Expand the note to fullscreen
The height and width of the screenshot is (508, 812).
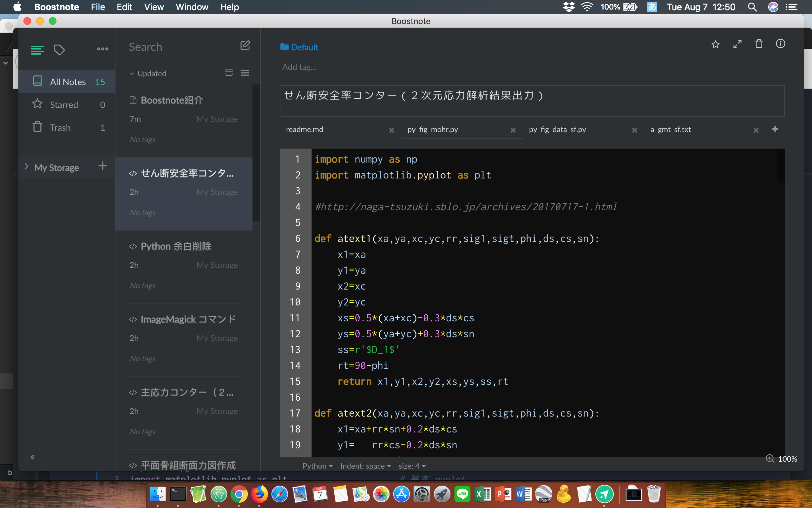(x=737, y=44)
